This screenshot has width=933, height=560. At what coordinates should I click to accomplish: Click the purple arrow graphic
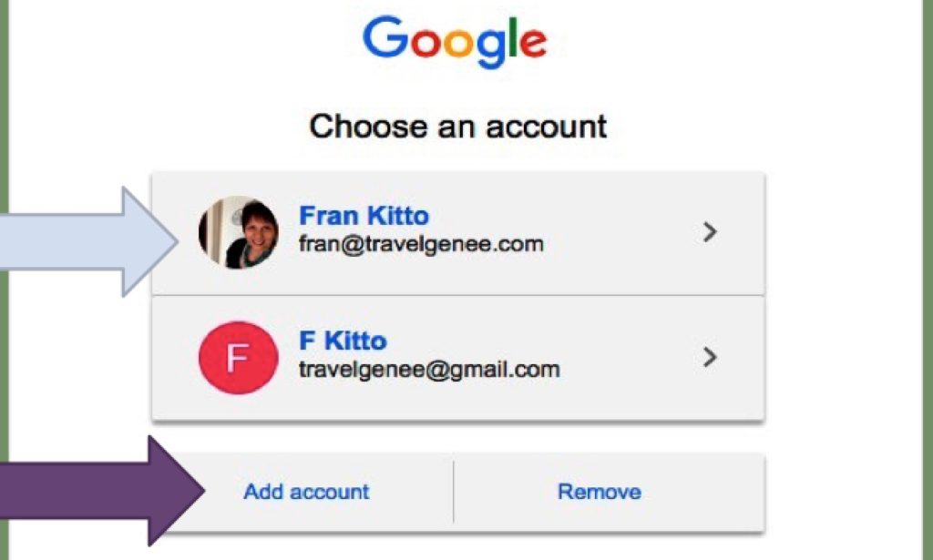pyautogui.click(x=102, y=491)
